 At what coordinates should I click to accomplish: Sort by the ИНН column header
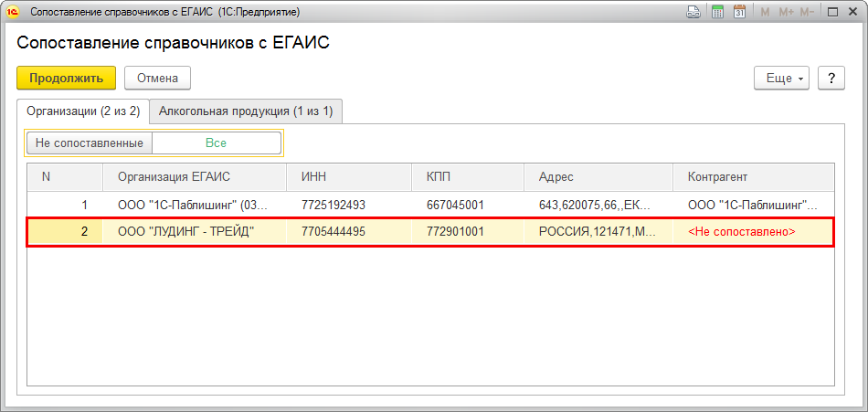point(349,177)
